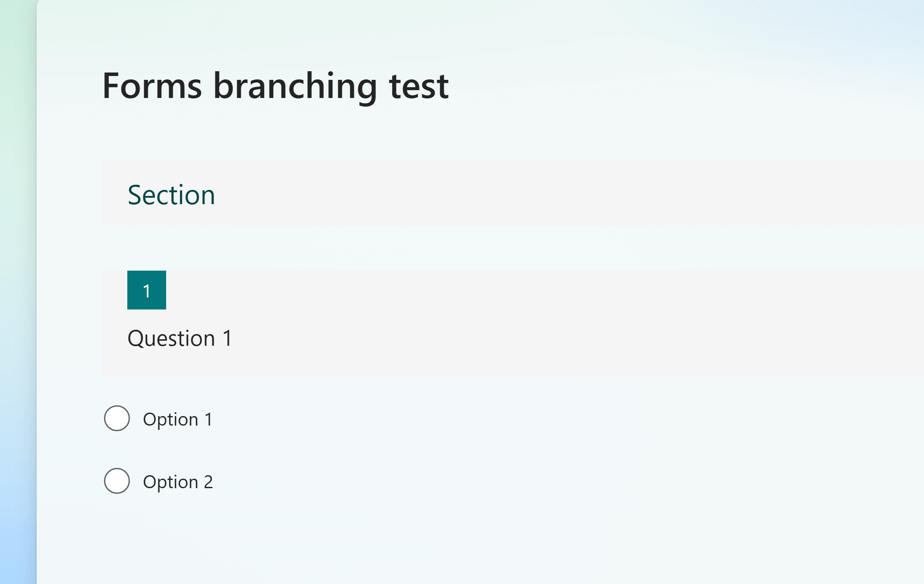The image size is (924, 584).
Task: Click empty area of Section header card
Action: (x=561, y=193)
